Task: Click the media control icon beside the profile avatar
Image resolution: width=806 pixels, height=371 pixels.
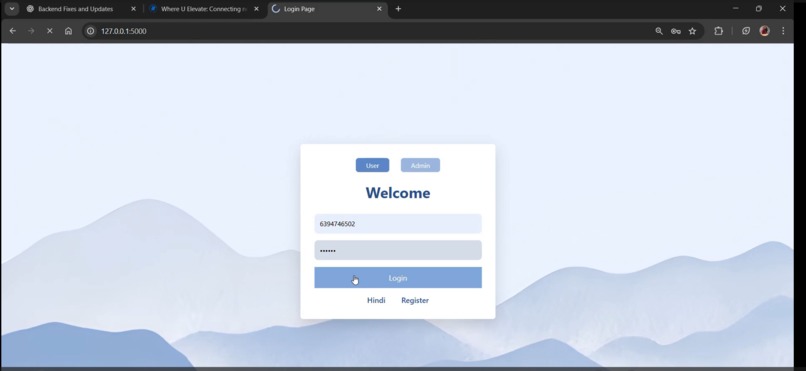Action: [x=746, y=31]
